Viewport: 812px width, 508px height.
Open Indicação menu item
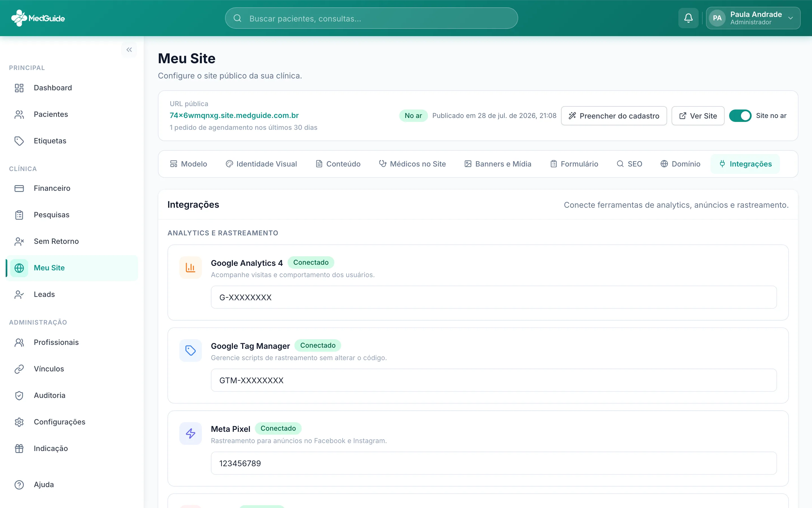tap(72, 448)
